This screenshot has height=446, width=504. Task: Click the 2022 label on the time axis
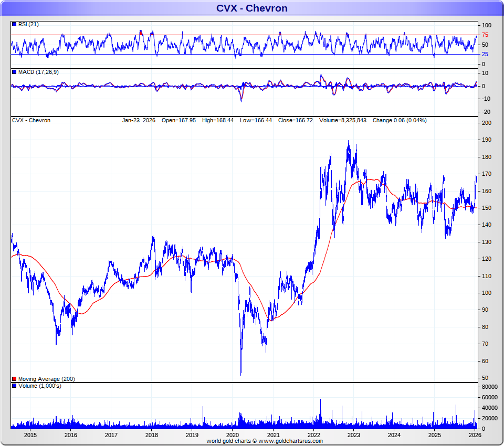313,435
